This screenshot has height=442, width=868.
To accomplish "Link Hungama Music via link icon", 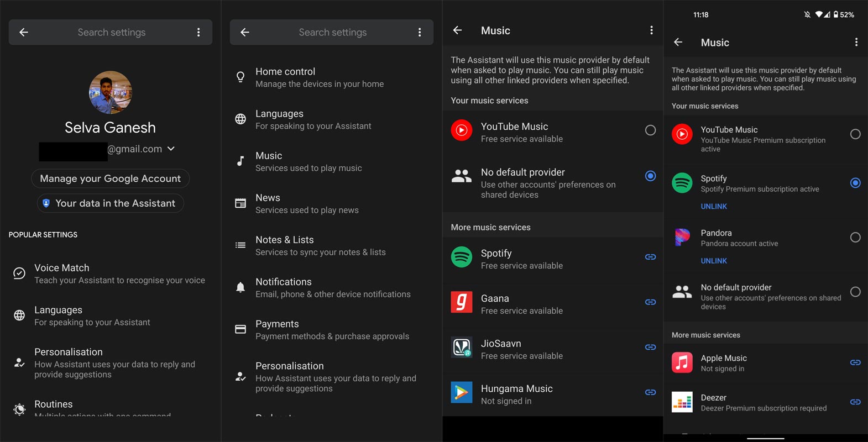I will pyautogui.click(x=651, y=392).
